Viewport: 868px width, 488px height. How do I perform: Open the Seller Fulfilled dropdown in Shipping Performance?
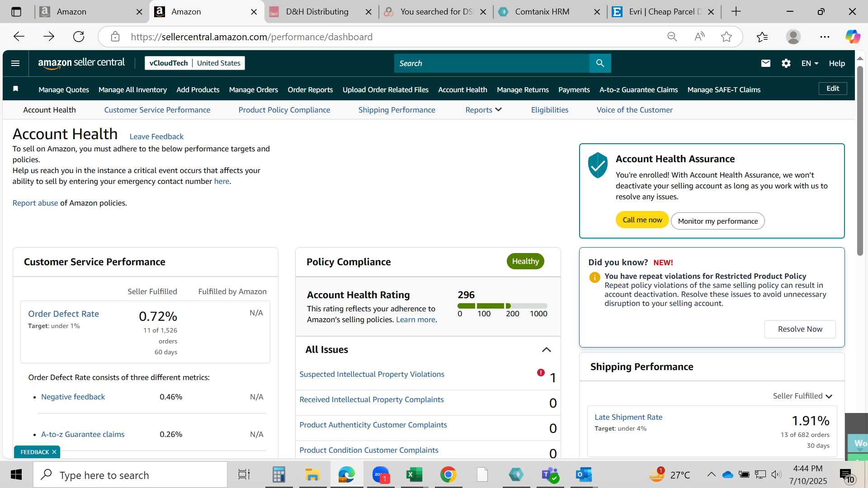click(x=802, y=396)
